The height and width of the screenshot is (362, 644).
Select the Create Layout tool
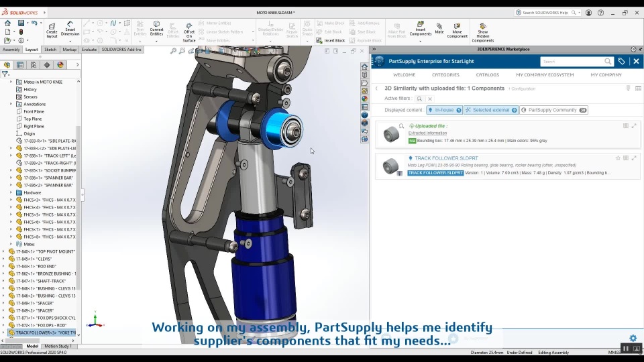pos(52,30)
